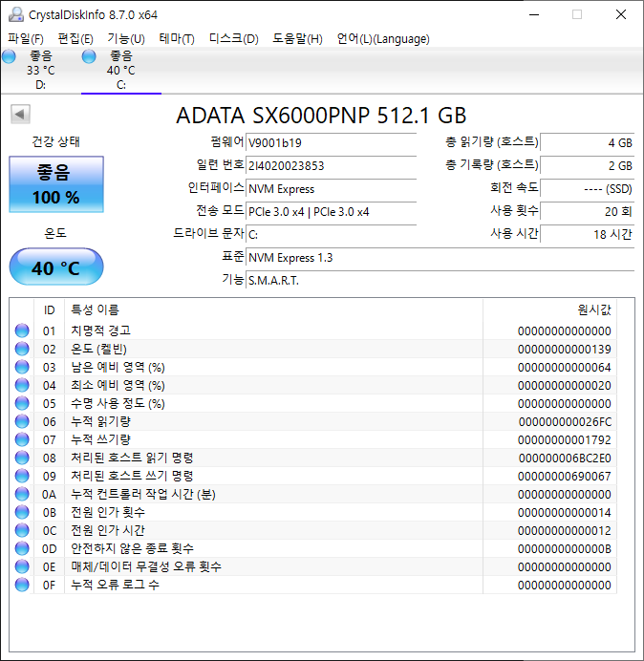Viewport: 644px width, 661px height.
Task: Open the 언어(L)(Language) menu
Action: pyautogui.click(x=383, y=39)
